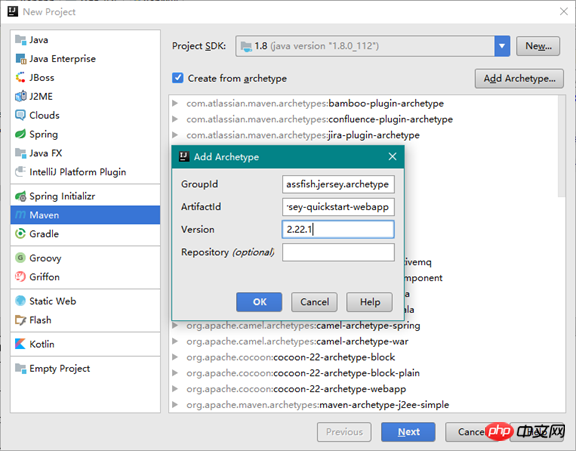The height and width of the screenshot is (451, 576).
Task: Click the archetype list vertical scrollbar
Action: [x=561, y=146]
